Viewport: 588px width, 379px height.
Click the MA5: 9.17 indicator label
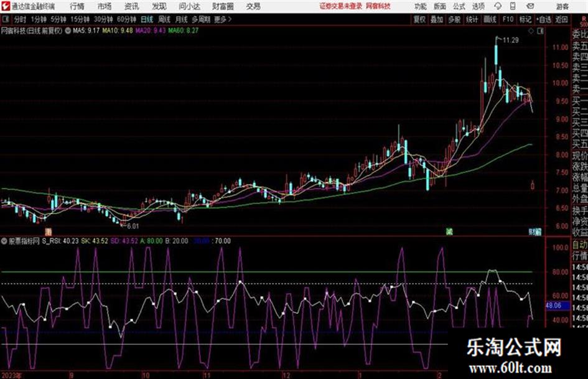tap(86, 30)
